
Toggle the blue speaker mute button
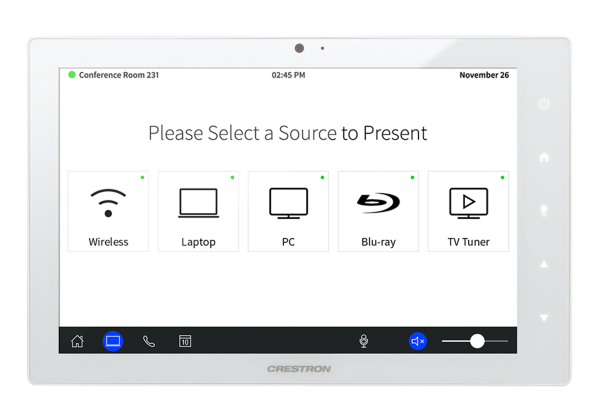418,341
